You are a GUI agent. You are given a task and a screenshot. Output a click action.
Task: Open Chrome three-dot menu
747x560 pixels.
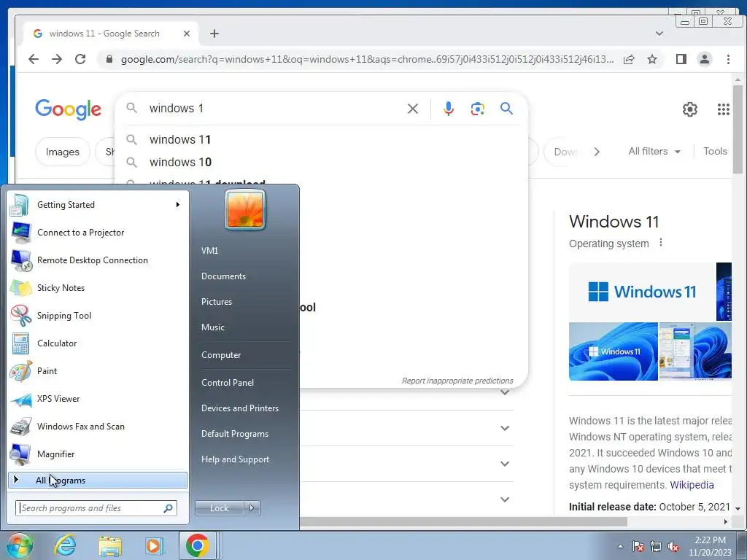point(728,59)
